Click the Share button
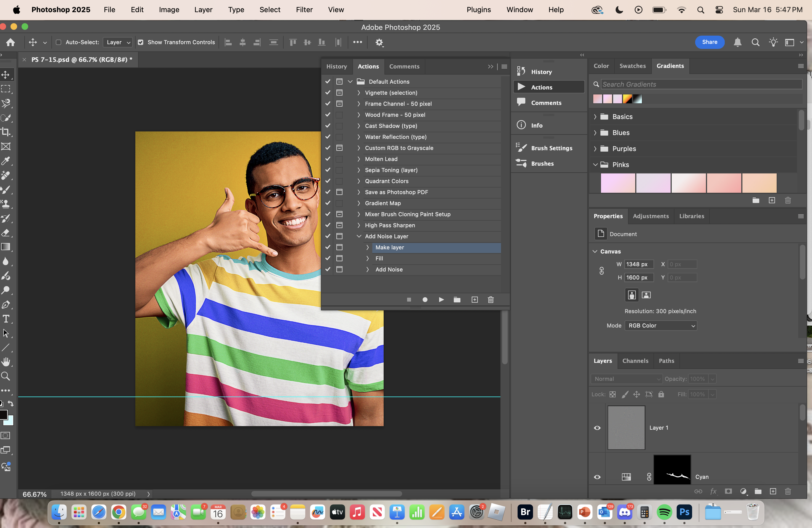 (x=710, y=42)
